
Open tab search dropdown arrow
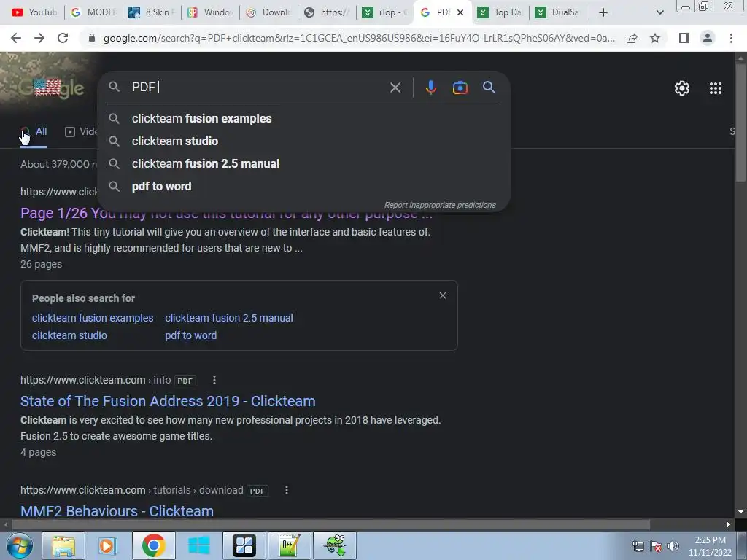[659, 12]
